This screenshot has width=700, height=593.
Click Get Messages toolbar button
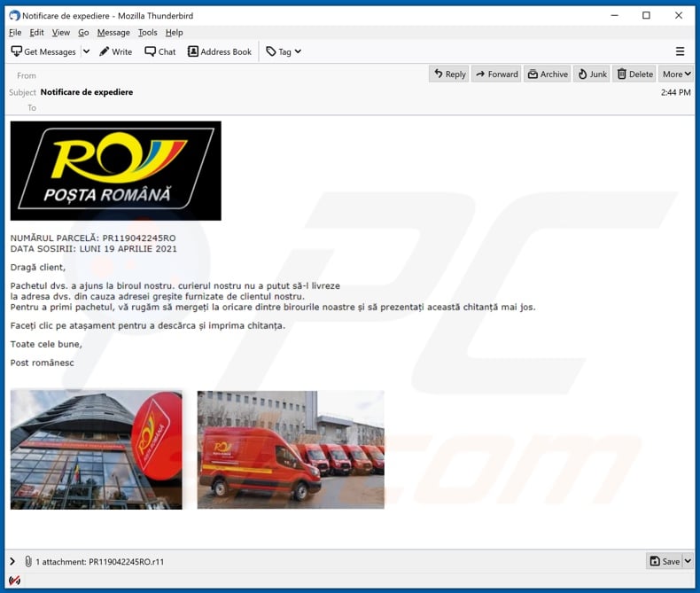coord(43,51)
